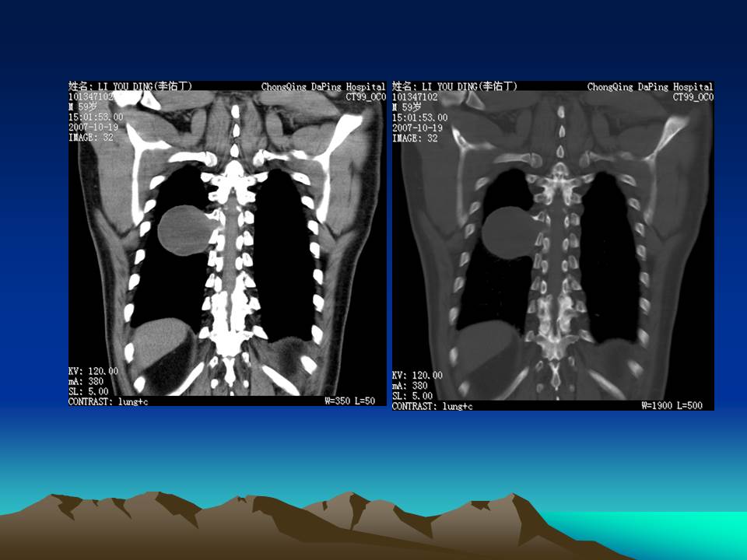
Task: Click the left CT99_OC0 scanner label
Action: (x=366, y=97)
